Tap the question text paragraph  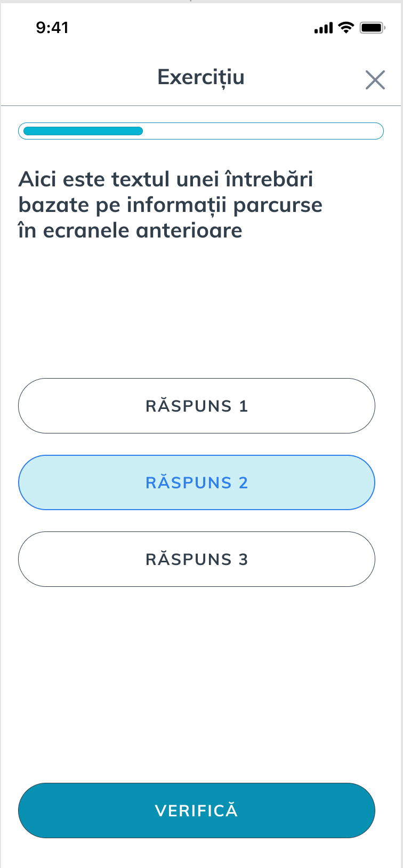coord(171,205)
